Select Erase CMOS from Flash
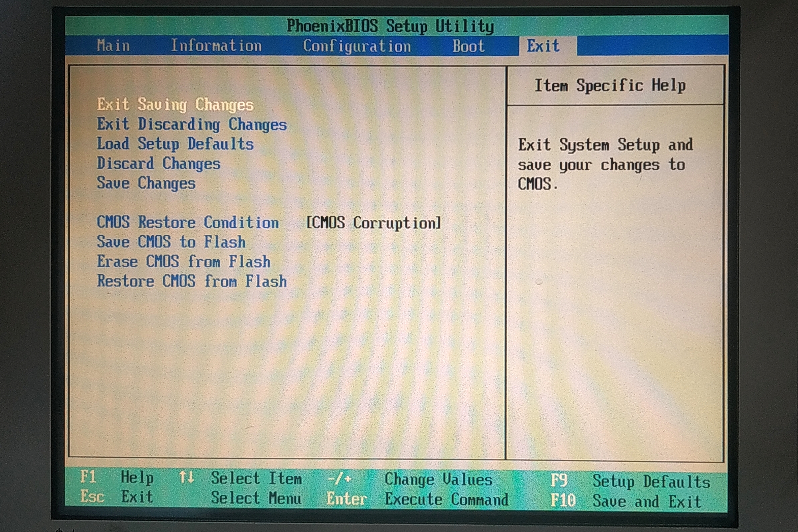The width and height of the screenshot is (798, 532). pos(184,262)
